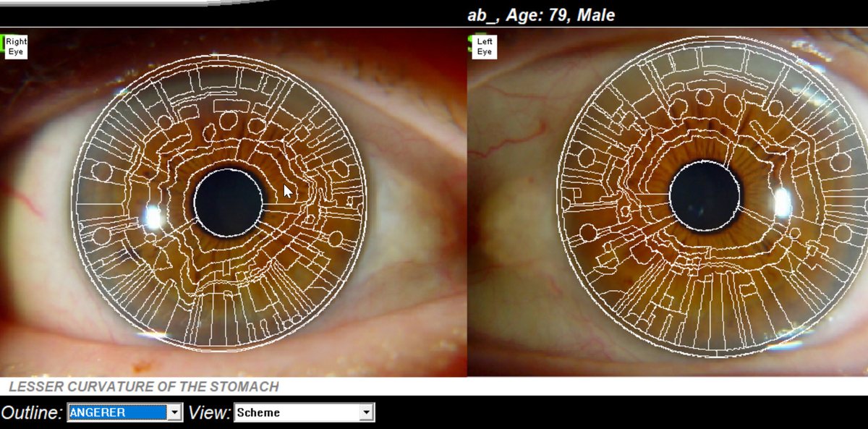Click light reflection on left eye iris
Screen dimensions: 868x429
click(x=783, y=204)
